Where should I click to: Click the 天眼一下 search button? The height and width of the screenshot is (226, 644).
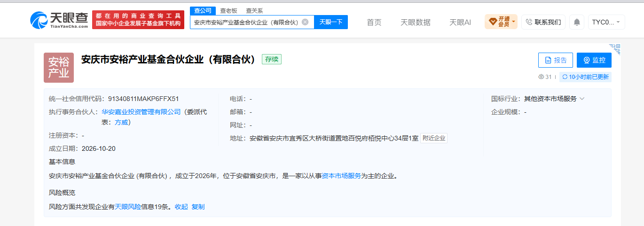[x=331, y=22]
